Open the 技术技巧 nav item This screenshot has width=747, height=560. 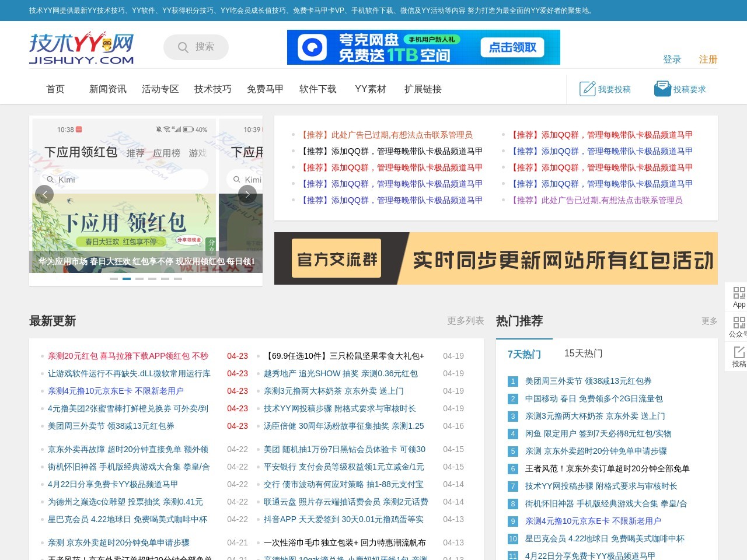point(213,89)
